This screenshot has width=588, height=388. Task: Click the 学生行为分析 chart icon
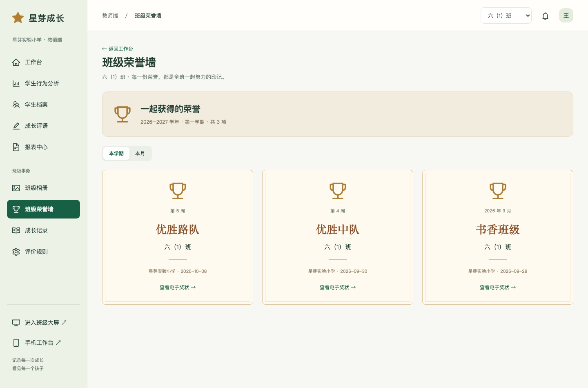pos(16,83)
